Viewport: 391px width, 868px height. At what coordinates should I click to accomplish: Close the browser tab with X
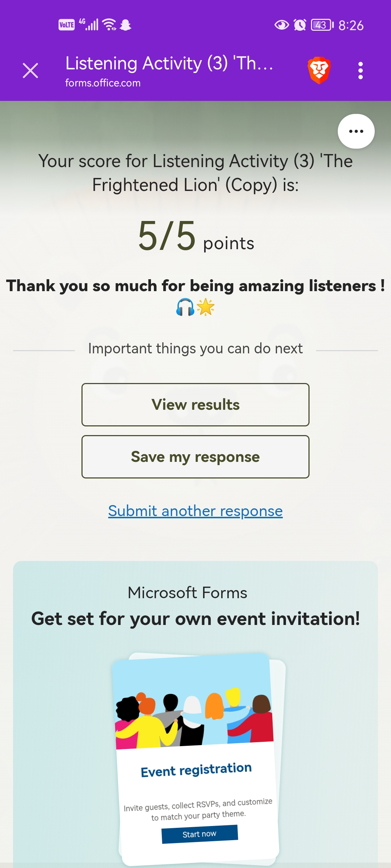[30, 71]
